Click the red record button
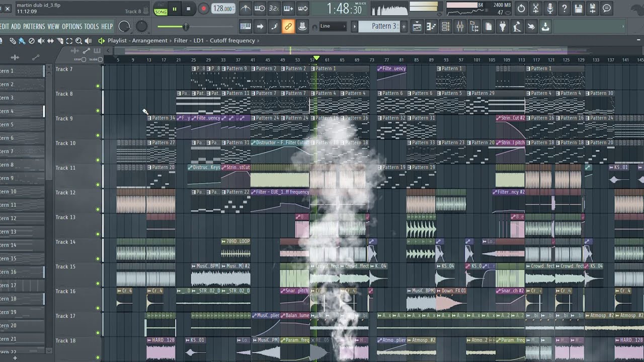644x362 pixels. click(203, 9)
